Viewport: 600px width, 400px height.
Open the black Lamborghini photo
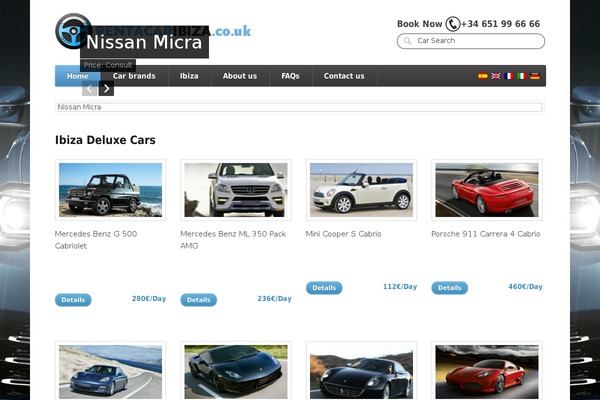click(236, 371)
